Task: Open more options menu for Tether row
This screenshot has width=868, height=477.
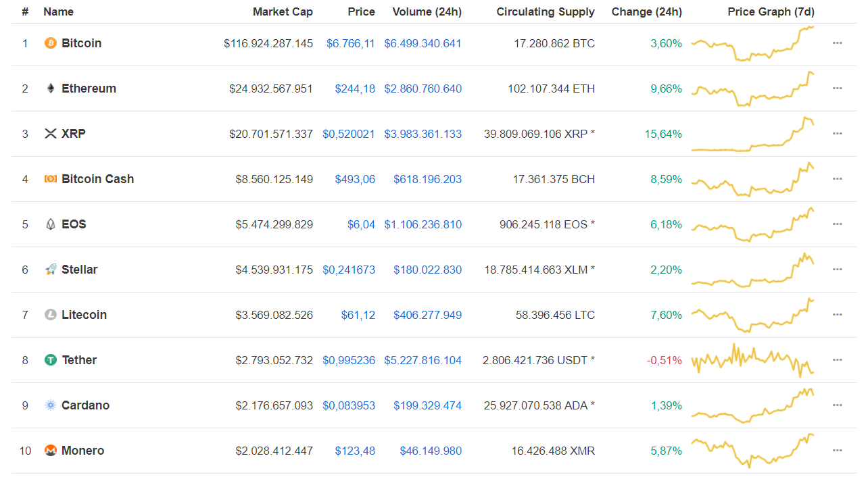Action: (838, 360)
